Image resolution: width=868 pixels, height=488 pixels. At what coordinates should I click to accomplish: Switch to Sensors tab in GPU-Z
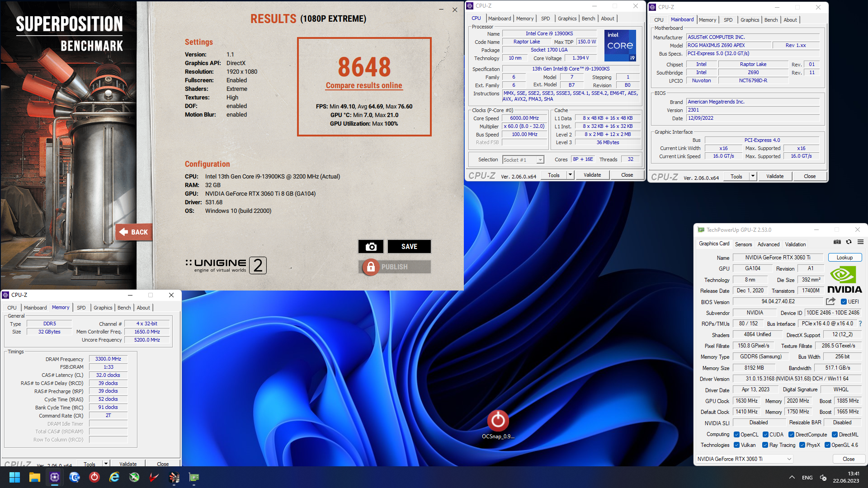pyautogui.click(x=743, y=244)
